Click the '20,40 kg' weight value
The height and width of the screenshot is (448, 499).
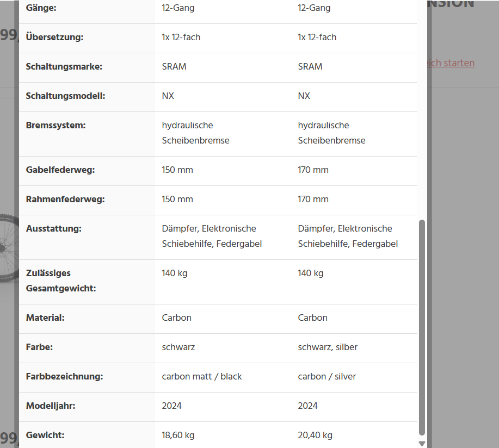[x=315, y=435]
